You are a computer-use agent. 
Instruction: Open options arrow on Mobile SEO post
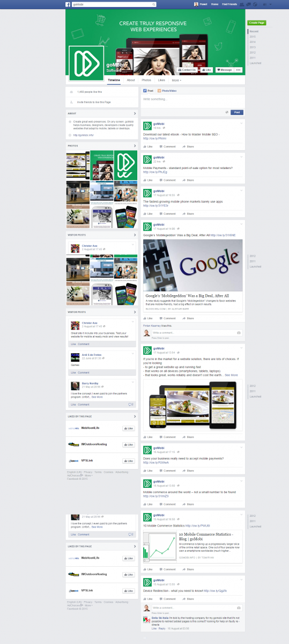pyautogui.click(x=241, y=124)
